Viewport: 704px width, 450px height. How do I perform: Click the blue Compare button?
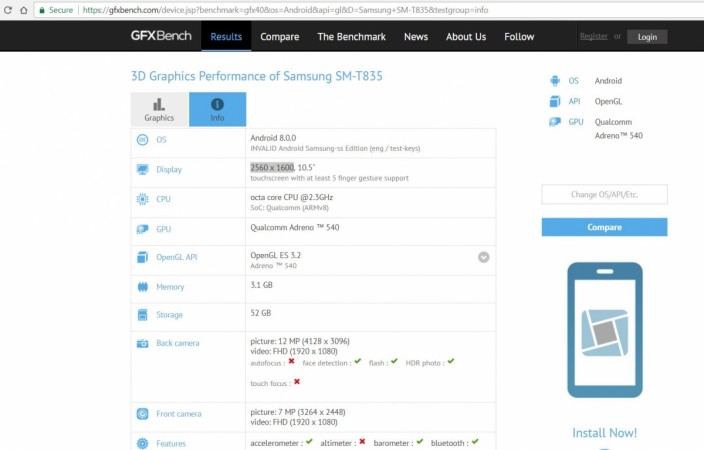[604, 227]
